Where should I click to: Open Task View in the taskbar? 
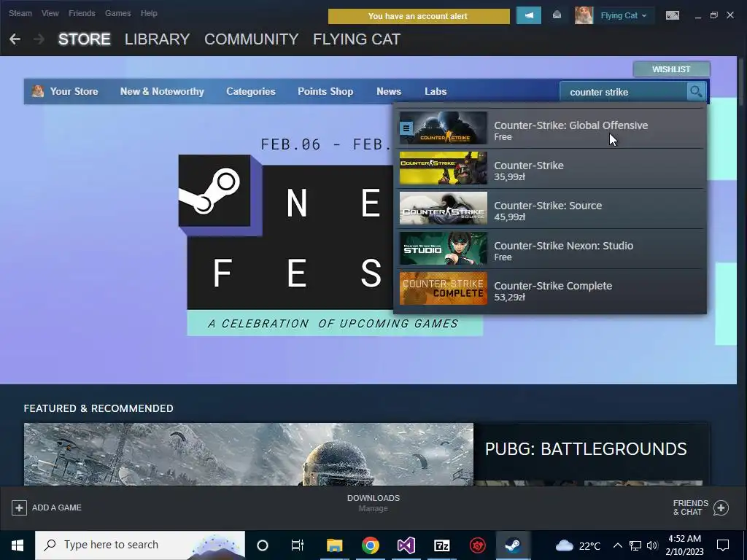(x=298, y=545)
